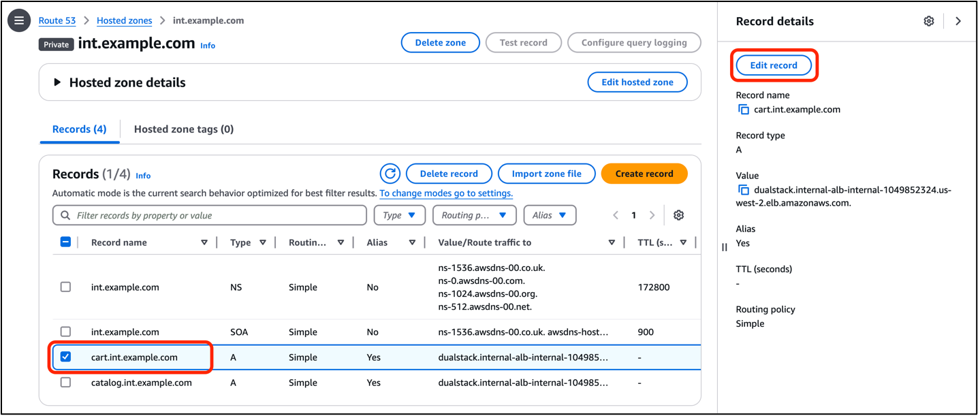Image resolution: width=980 pixels, height=418 pixels.
Task: Copy record name cart.int.example.com
Action: (744, 110)
